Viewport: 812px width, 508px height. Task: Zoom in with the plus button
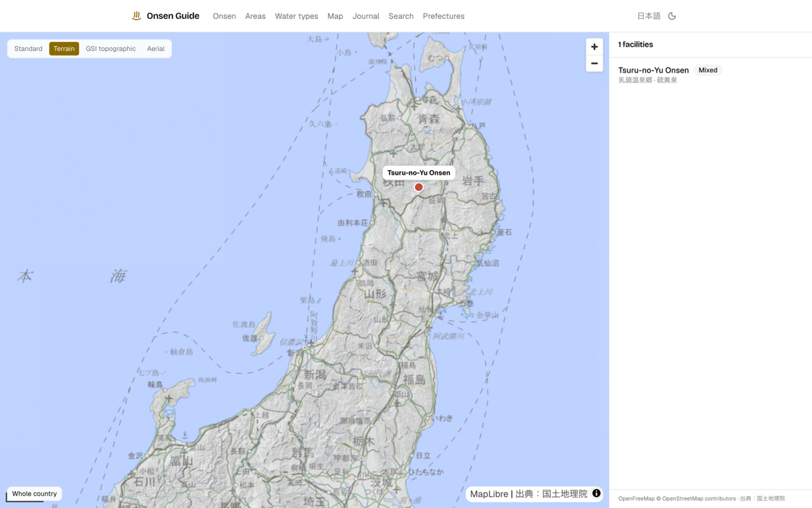point(594,47)
